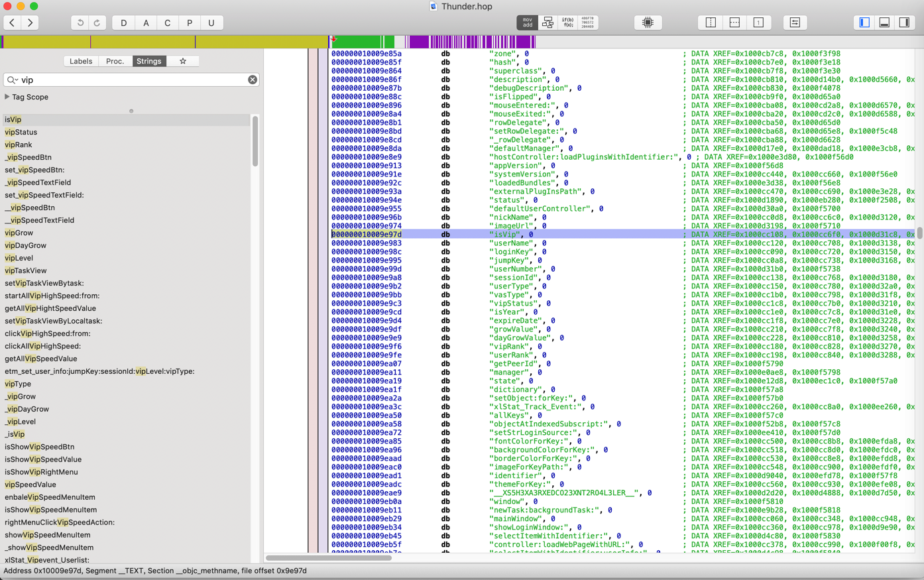Toggle the bottom console panel

click(884, 23)
